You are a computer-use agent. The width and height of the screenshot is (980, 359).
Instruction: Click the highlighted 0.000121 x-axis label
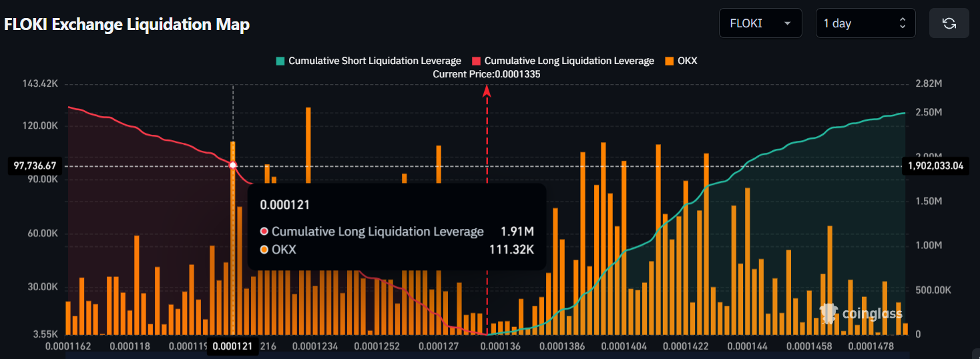pyautogui.click(x=232, y=346)
